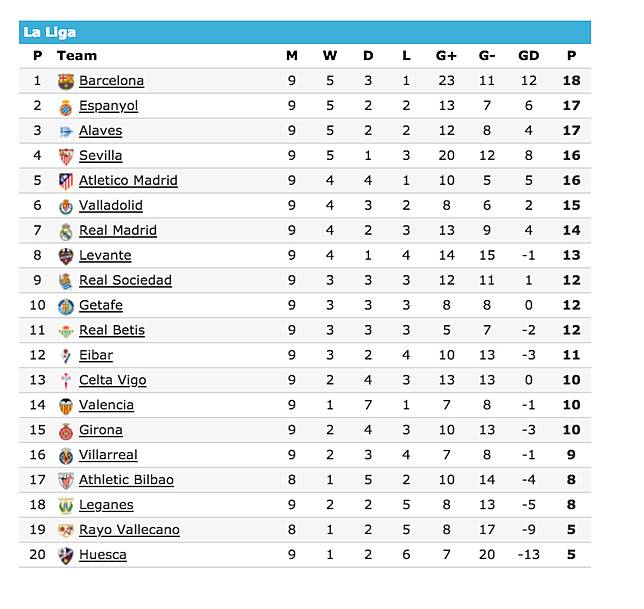This screenshot has width=644, height=609.
Task: Open the Leganes team link
Action: click(106, 506)
